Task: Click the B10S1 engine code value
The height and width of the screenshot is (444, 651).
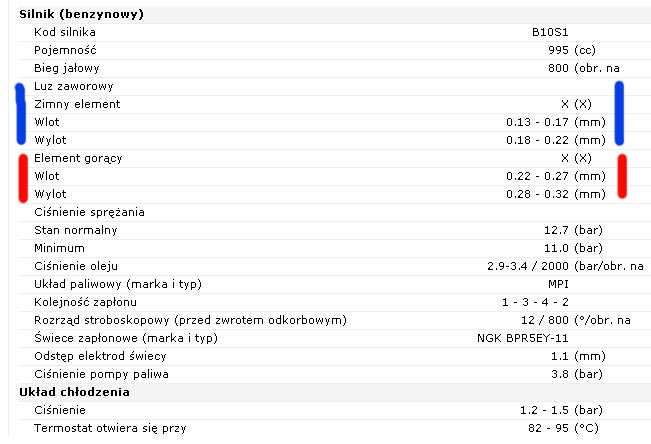Action: 550,32
